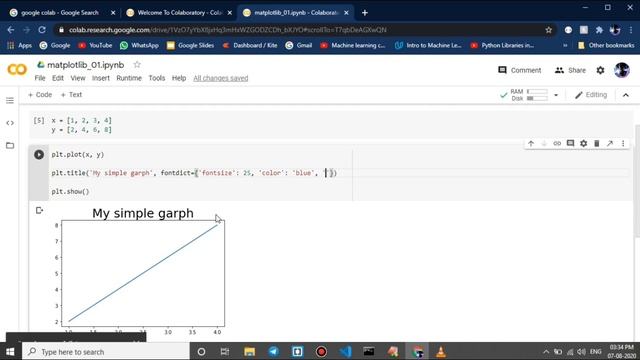Screen dimensions: 640x360
Task: Open the Windows Start menu
Action: 11,351
